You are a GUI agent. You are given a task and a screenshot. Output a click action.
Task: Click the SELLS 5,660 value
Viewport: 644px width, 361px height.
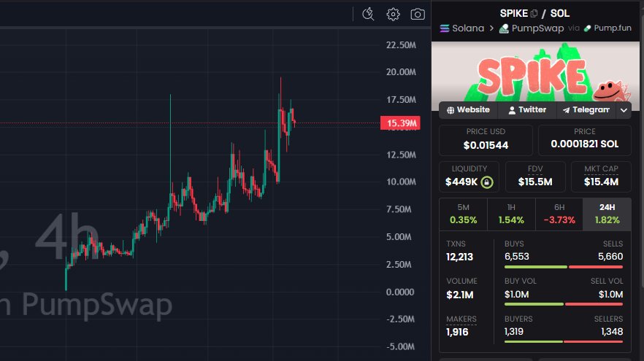coord(610,257)
